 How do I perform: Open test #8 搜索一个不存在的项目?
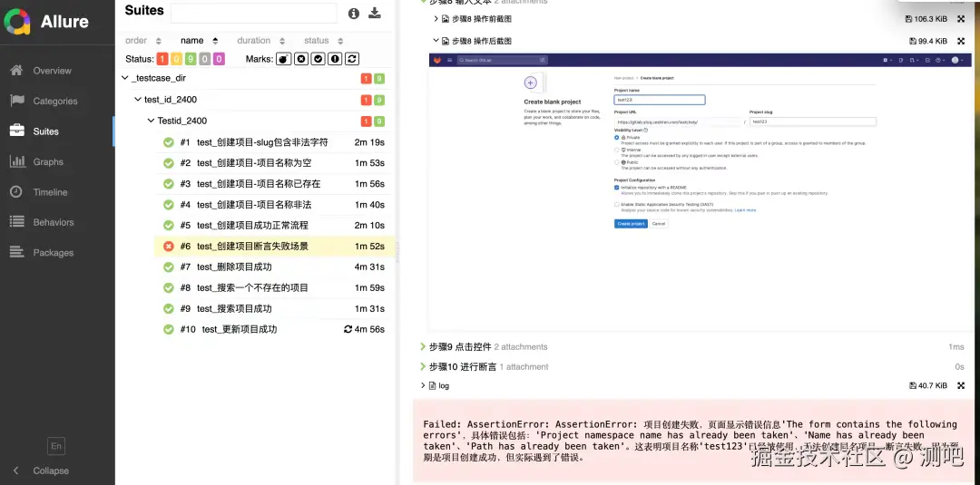click(x=275, y=287)
